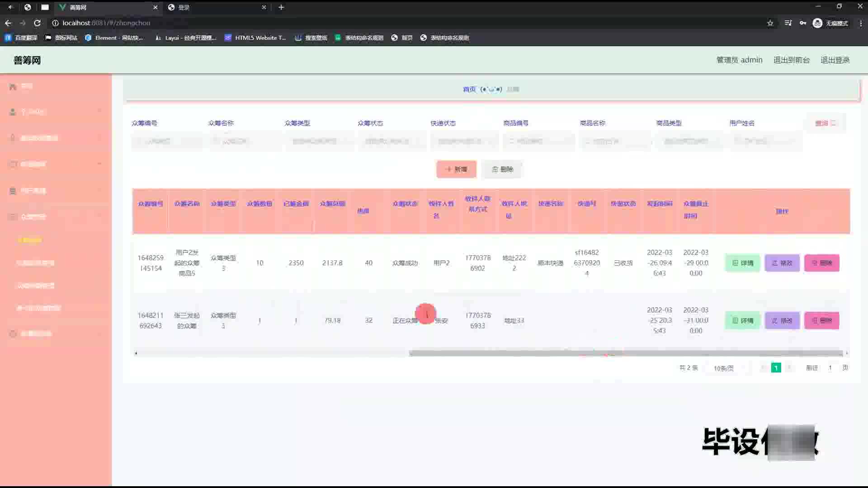Bookmark page using the star icon

pos(770,23)
